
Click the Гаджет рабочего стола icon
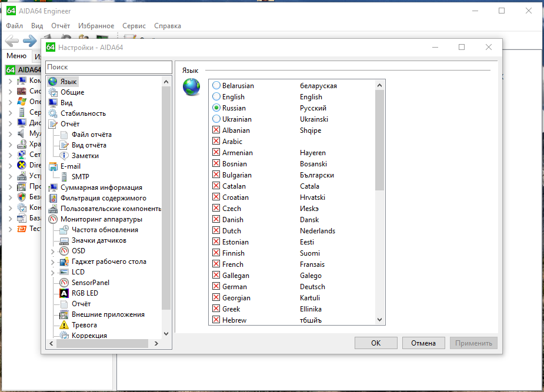(64, 262)
